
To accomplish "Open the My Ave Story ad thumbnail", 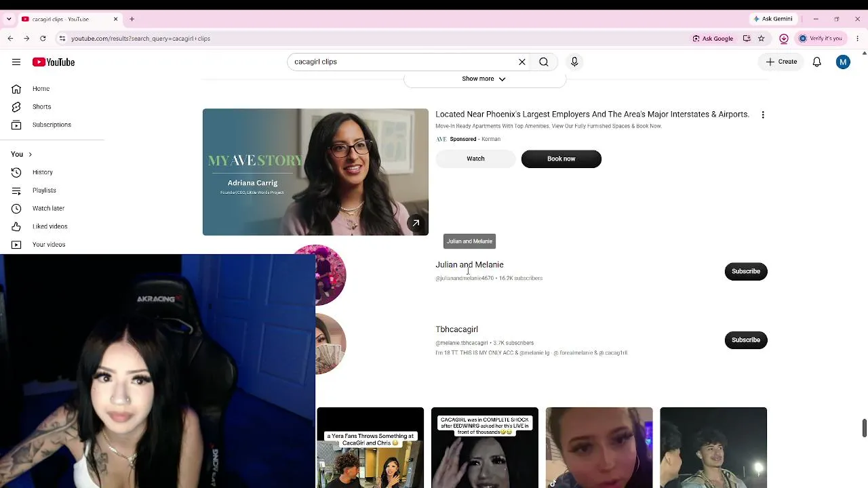I will [315, 172].
